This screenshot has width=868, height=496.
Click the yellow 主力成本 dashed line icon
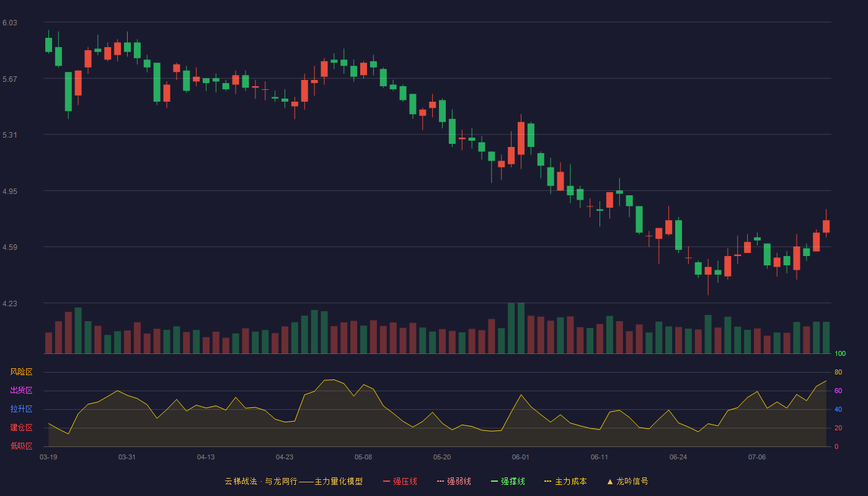(x=547, y=481)
